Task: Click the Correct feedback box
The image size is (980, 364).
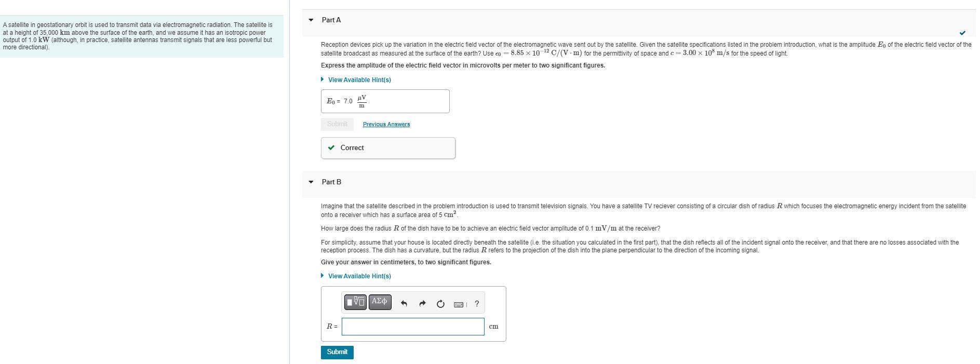Action: click(387, 148)
